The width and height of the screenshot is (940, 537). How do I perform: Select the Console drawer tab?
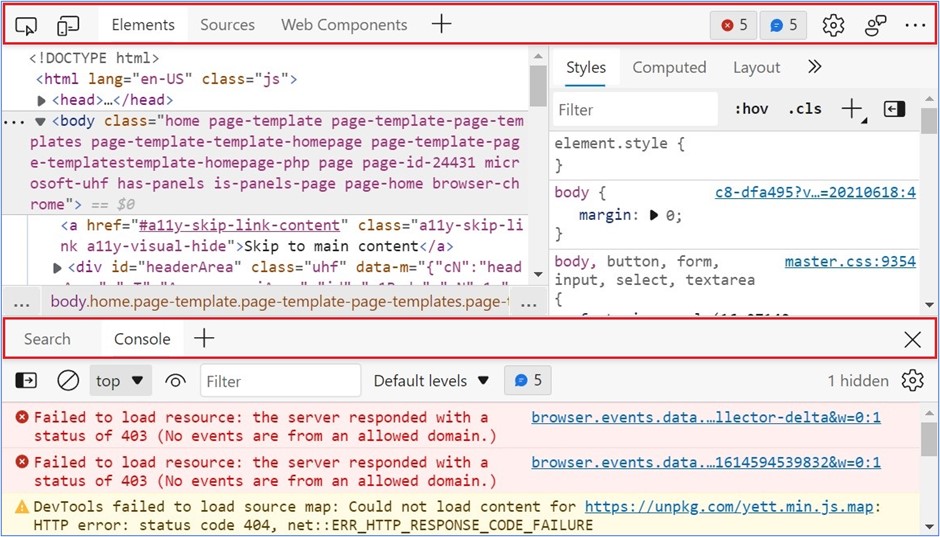click(x=142, y=339)
